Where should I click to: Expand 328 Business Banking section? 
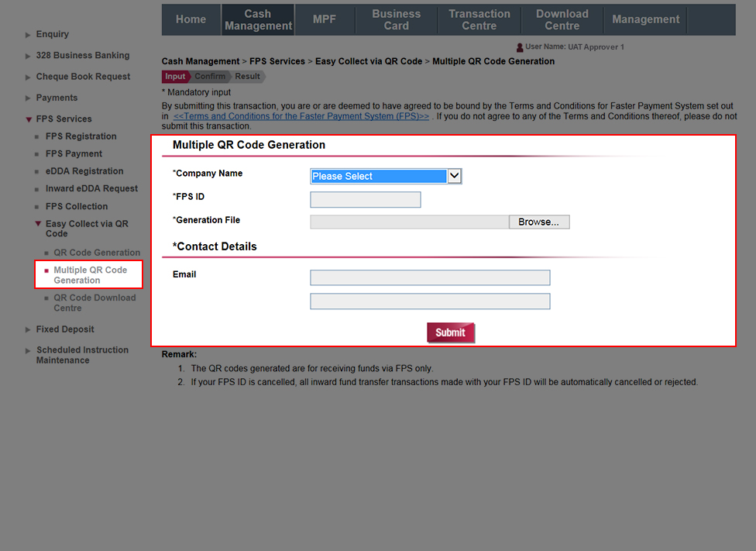click(x=28, y=56)
